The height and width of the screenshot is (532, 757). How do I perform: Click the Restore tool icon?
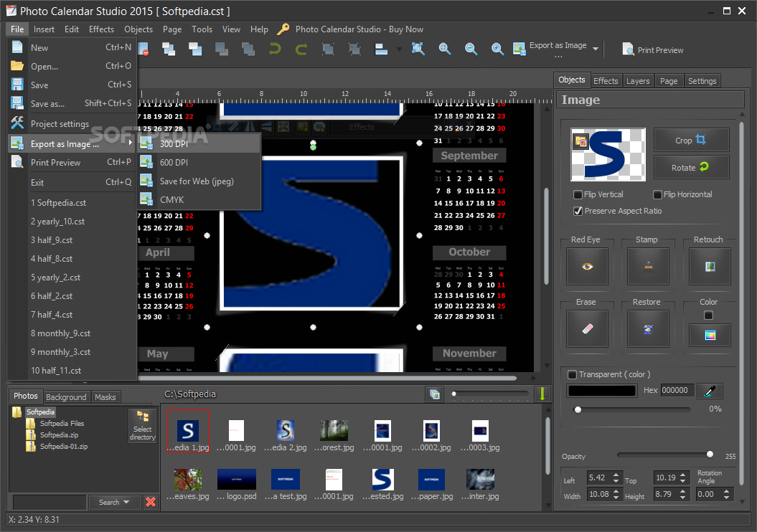[648, 328]
